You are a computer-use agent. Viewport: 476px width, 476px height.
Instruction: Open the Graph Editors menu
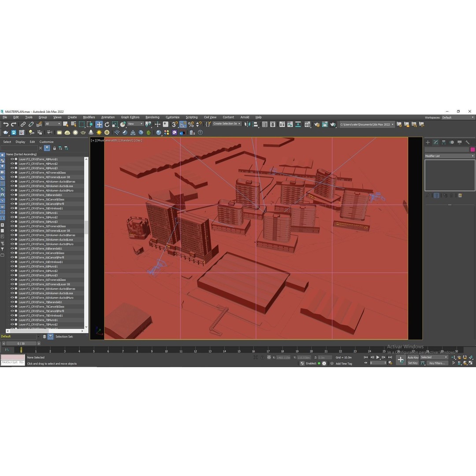pos(130,117)
